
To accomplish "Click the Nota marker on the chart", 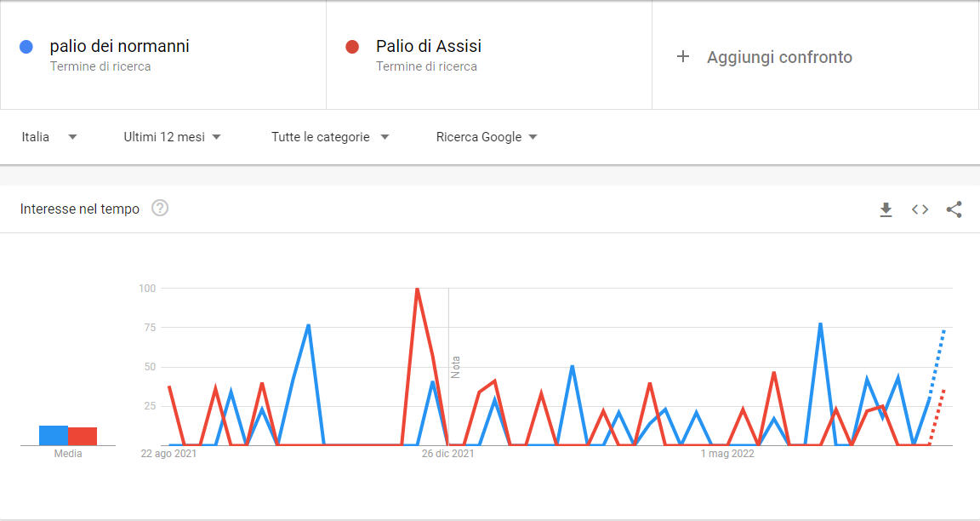I will [456, 367].
